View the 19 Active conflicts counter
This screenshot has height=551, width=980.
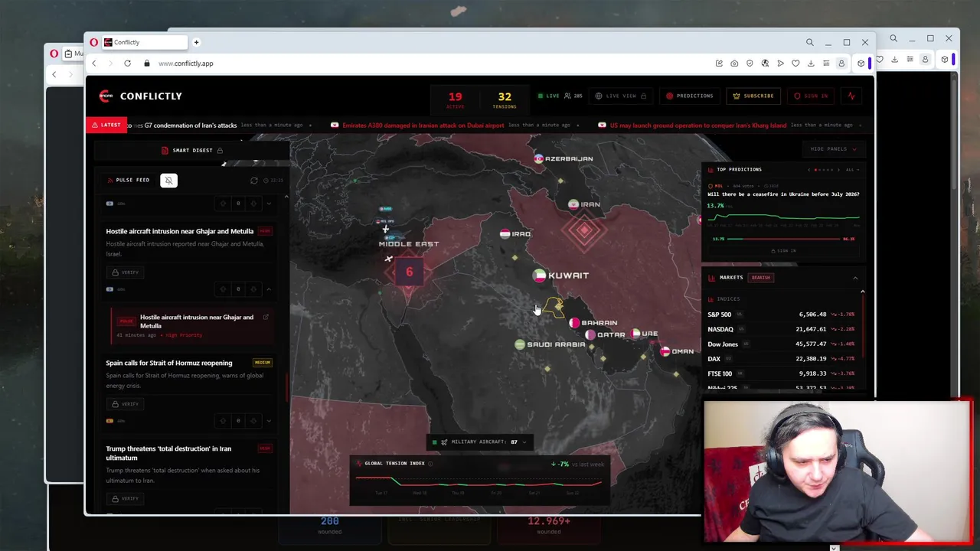(x=455, y=99)
